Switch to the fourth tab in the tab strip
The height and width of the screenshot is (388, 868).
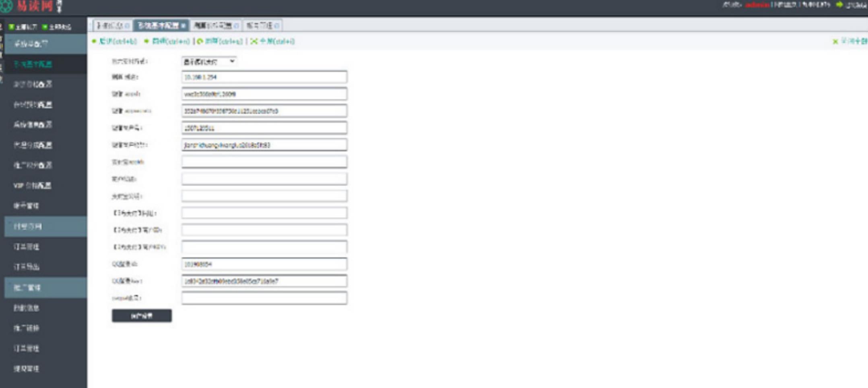pyautogui.click(x=262, y=25)
